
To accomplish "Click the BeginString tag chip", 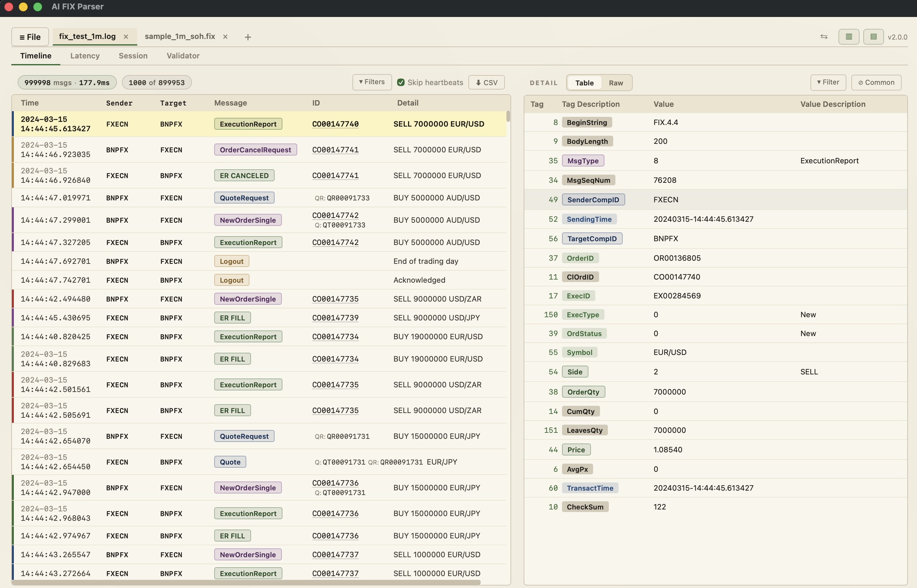I will 587,122.
